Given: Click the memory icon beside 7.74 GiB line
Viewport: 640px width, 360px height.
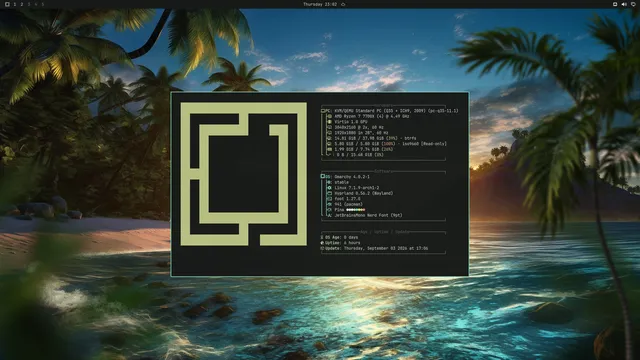Looking at the screenshot, I should 329,149.
